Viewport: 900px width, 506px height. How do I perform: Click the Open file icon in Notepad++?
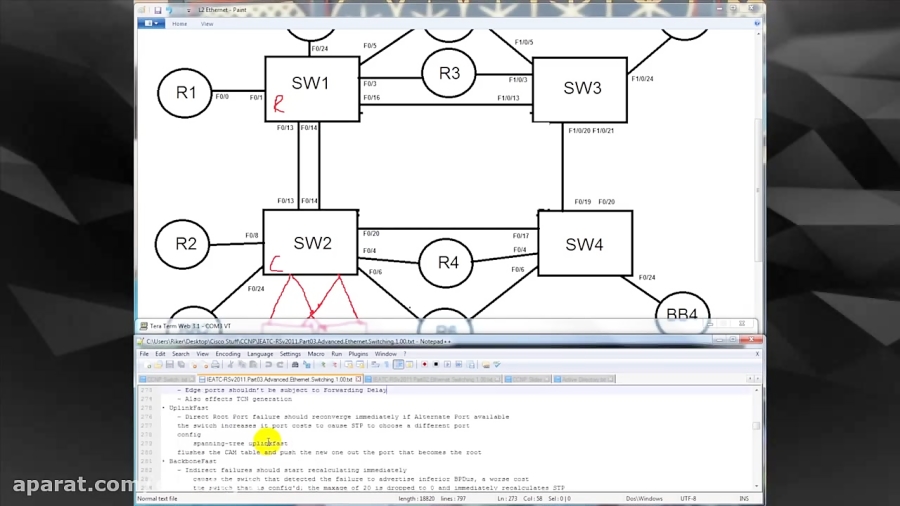[159, 365]
